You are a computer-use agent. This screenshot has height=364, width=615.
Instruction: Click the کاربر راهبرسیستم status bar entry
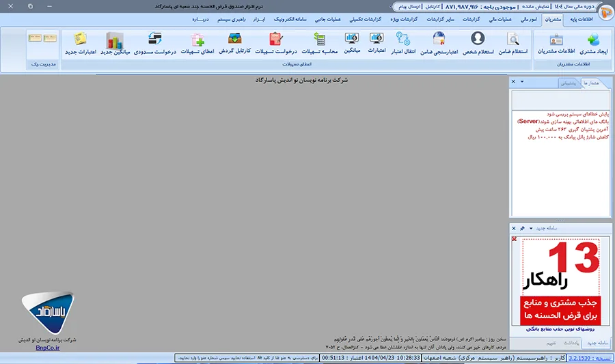point(495,358)
